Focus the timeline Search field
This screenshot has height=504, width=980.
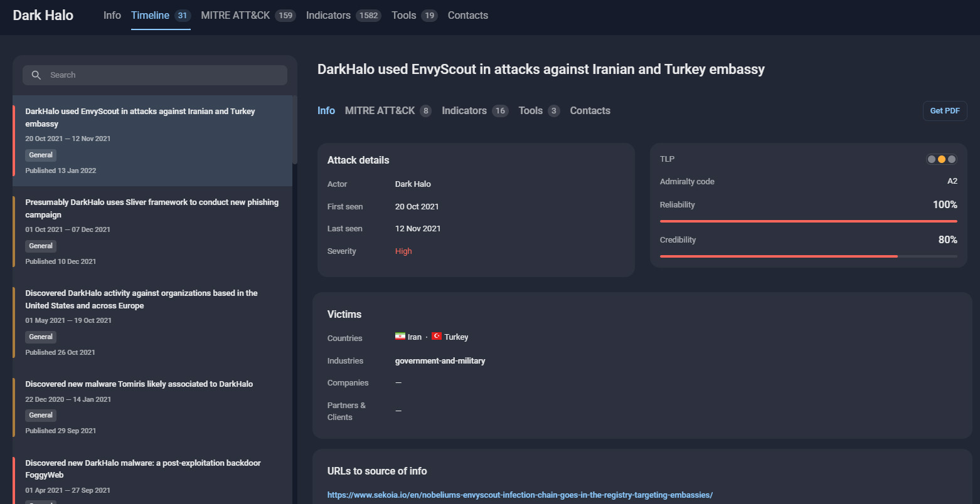coord(163,75)
